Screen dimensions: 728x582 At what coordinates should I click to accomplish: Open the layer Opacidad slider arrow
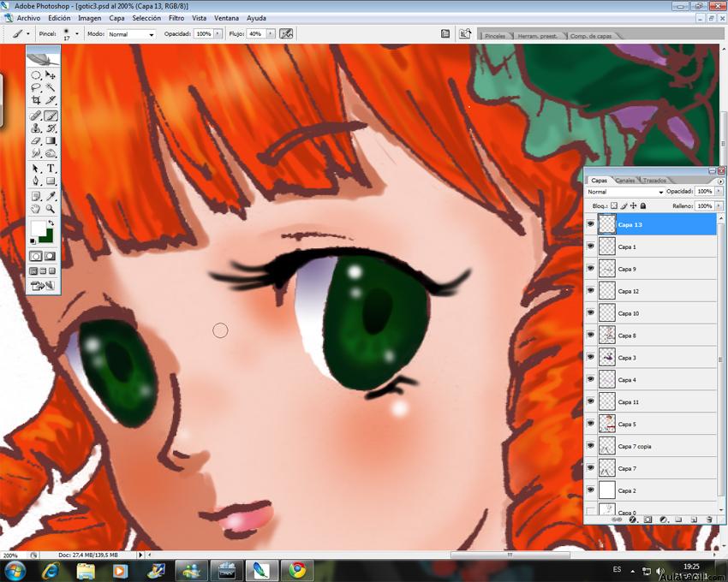[719, 191]
